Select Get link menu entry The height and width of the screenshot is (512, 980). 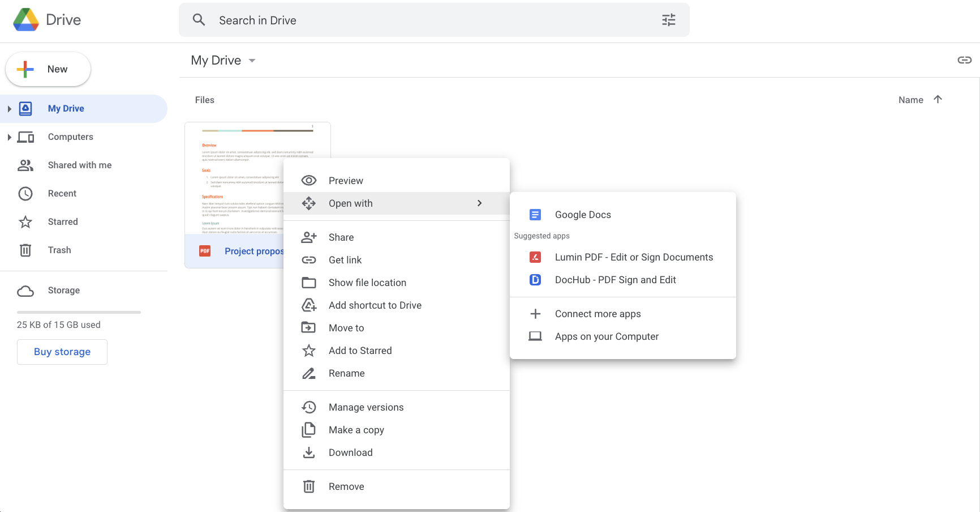397,260
